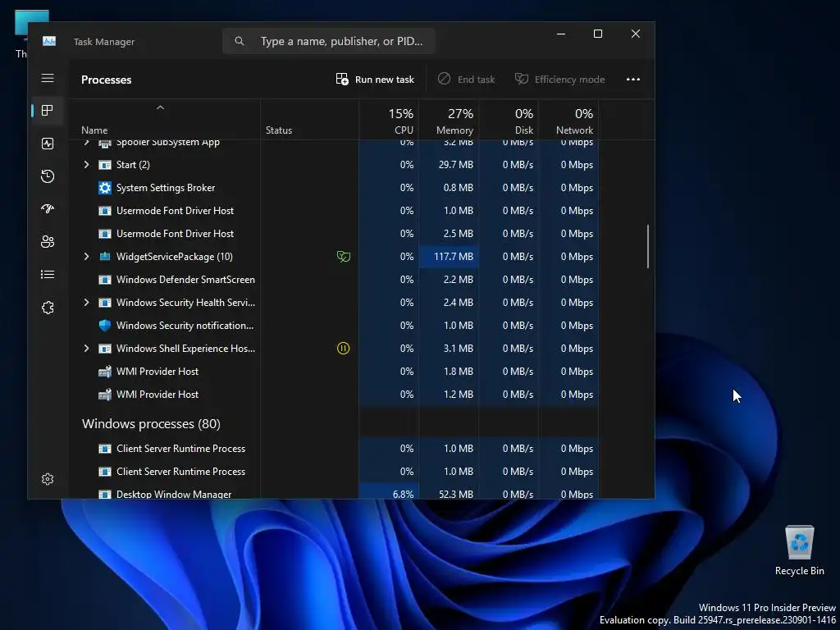This screenshot has height=630, width=840.
Task: Click the Windows Security notification shield icon
Action: (x=105, y=325)
